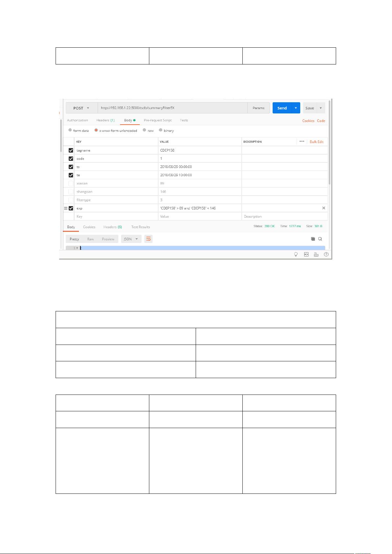Open search in response body
The image size is (392, 554).
320,239
